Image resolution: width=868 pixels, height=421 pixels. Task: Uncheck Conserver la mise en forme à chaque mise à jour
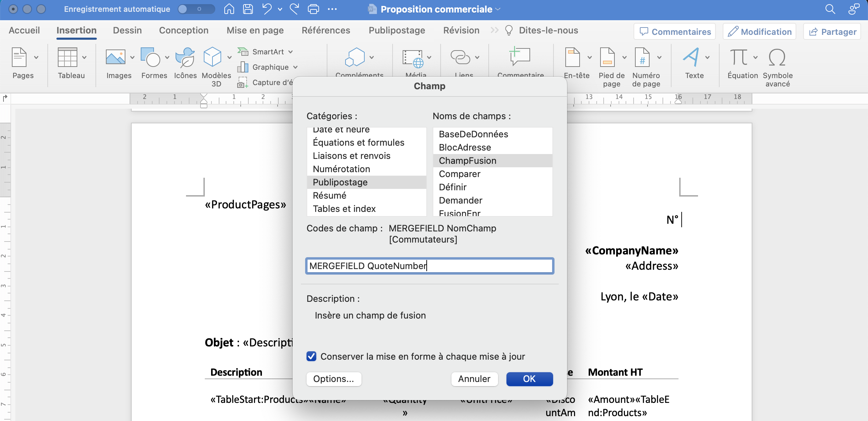coord(311,356)
